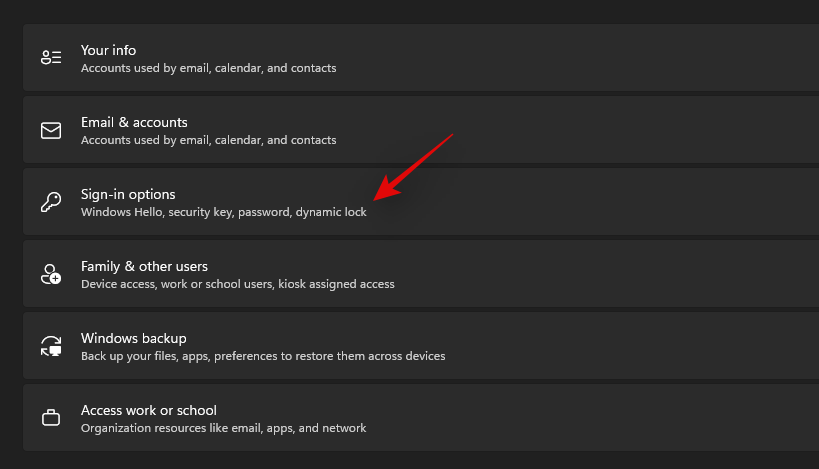Click the Access work or school briefcase icon

[x=51, y=418]
